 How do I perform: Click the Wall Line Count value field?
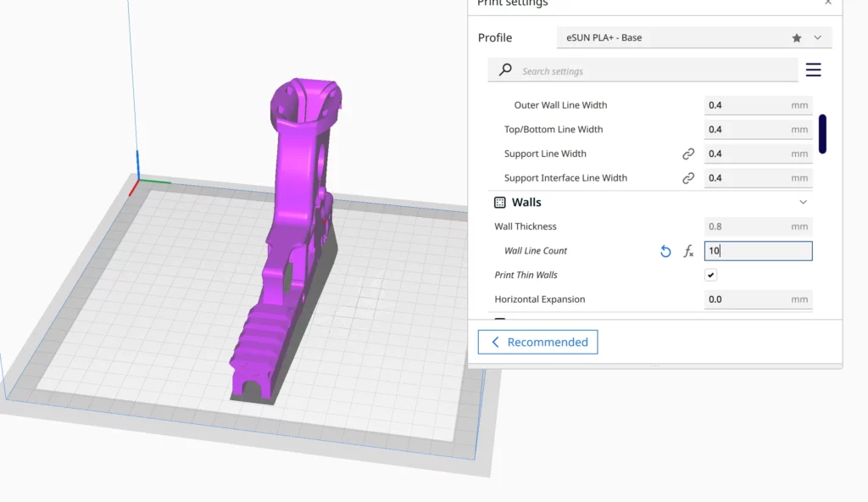pos(758,251)
